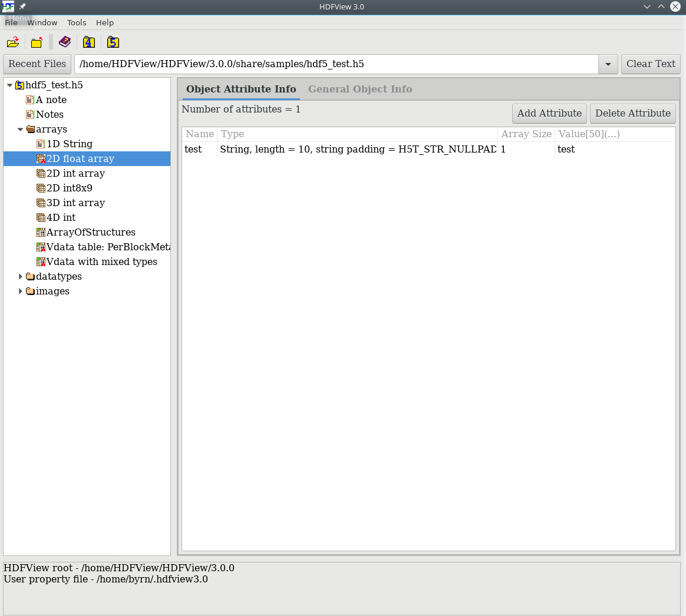Click the Delete Attribute button
This screenshot has width=686, height=616.
[x=632, y=113]
